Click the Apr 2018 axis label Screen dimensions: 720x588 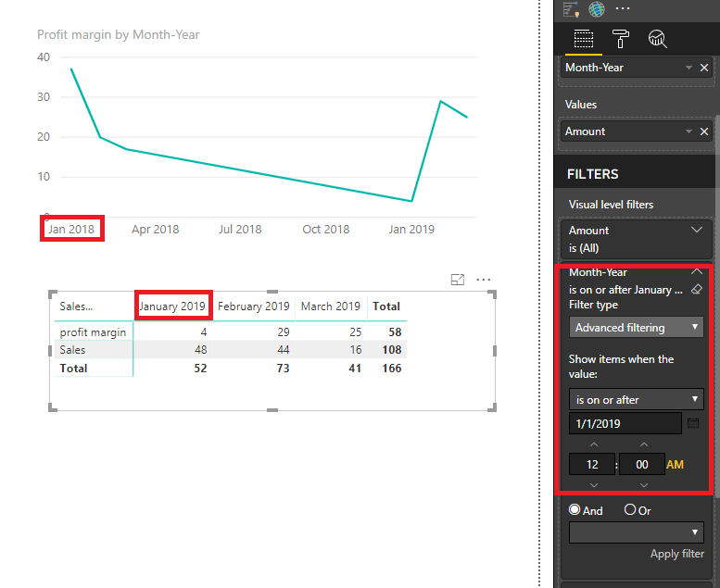[x=155, y=229]
